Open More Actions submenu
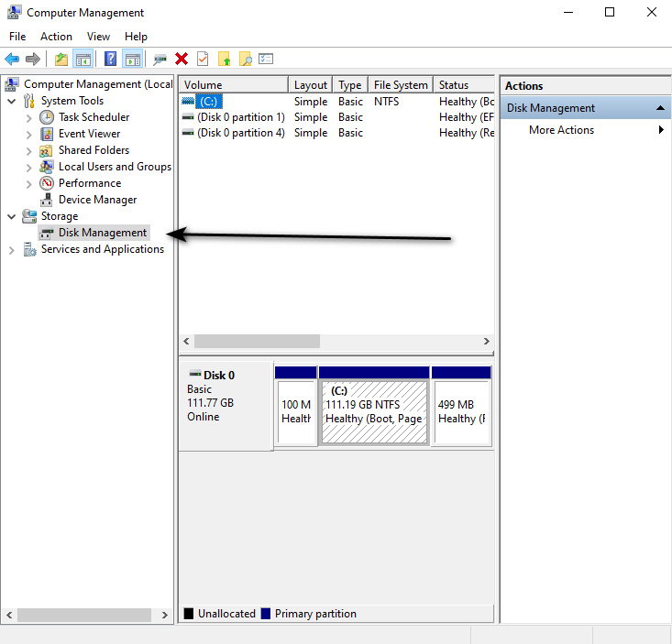This screenshot has height=644, width=672. click(561, 130)
